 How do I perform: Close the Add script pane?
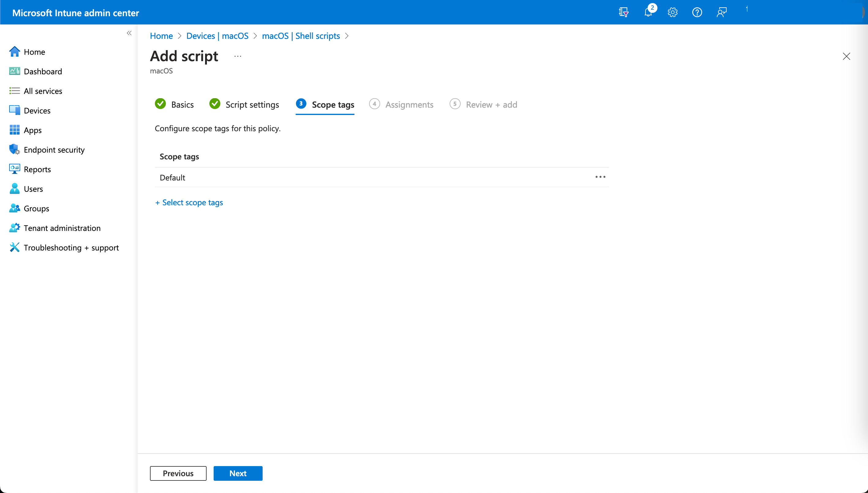pyautogui.click(x=846, y=56)
